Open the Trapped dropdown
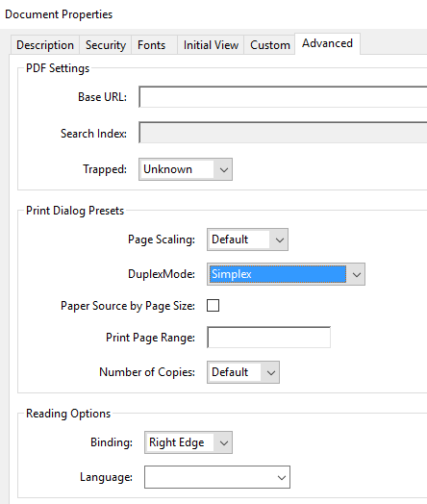 point(186,169)
